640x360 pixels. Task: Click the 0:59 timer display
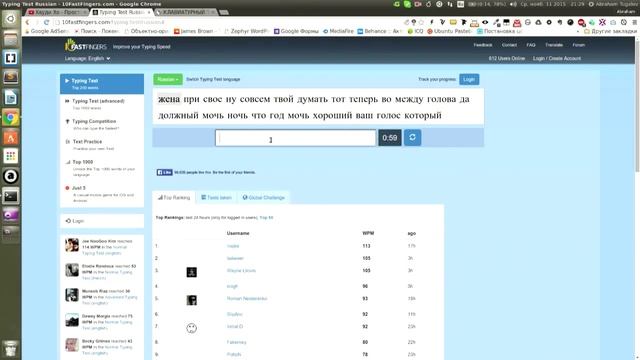(x=390, y=138)
